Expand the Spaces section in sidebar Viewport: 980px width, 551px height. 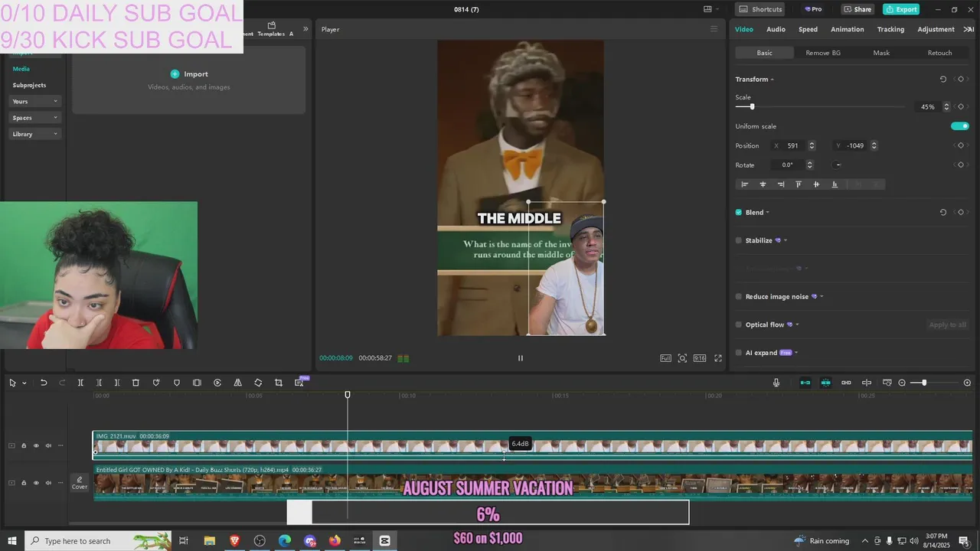(35, 118)
